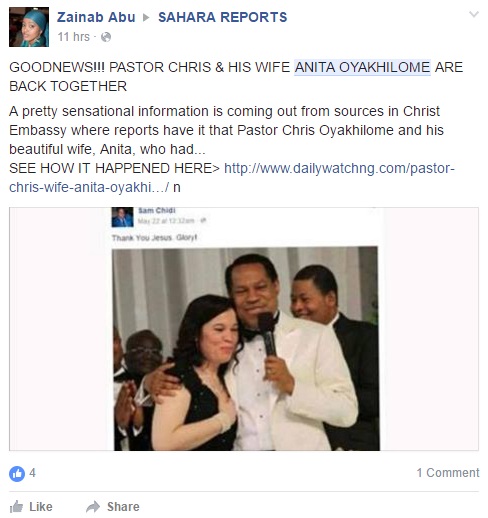Click the arrow between poster and group
The height and width of the screenshot is (518, 488).
(x=146, y=17)
